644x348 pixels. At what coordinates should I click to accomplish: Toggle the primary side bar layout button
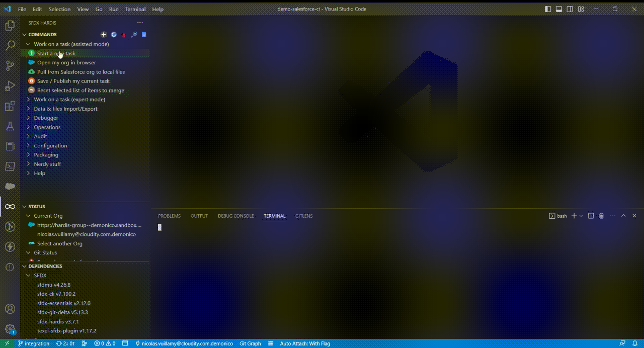548,9
